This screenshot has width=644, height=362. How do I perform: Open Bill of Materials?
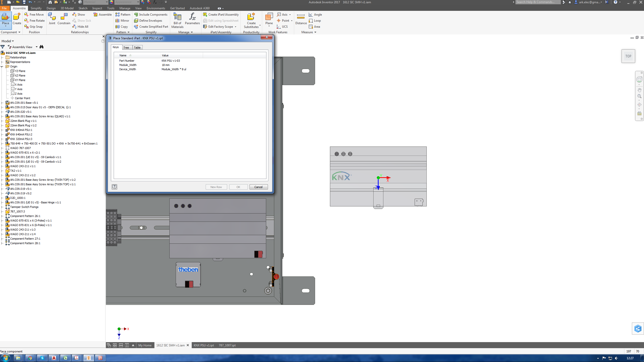coord(177,20)
